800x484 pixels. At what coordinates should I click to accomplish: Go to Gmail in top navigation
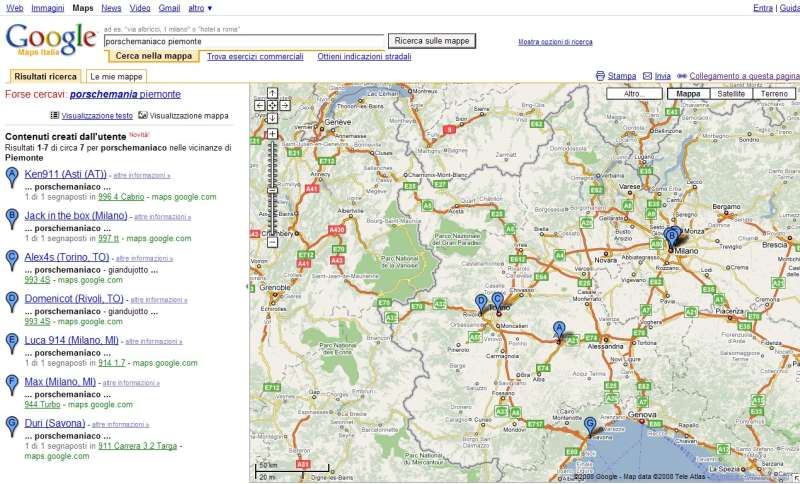point(169,8)
